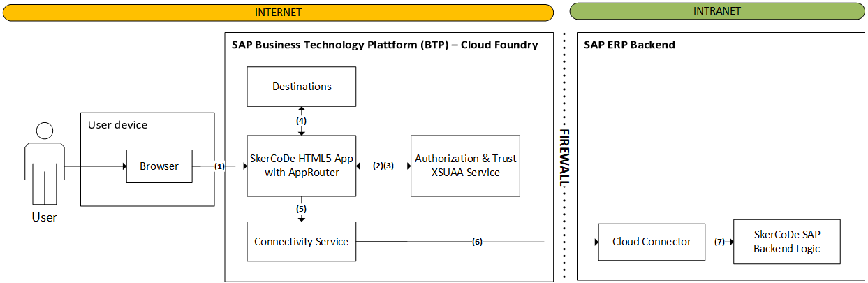The image size is (868, 283).
Task: Click the Destinations box
Action: (x=302, y=87)
